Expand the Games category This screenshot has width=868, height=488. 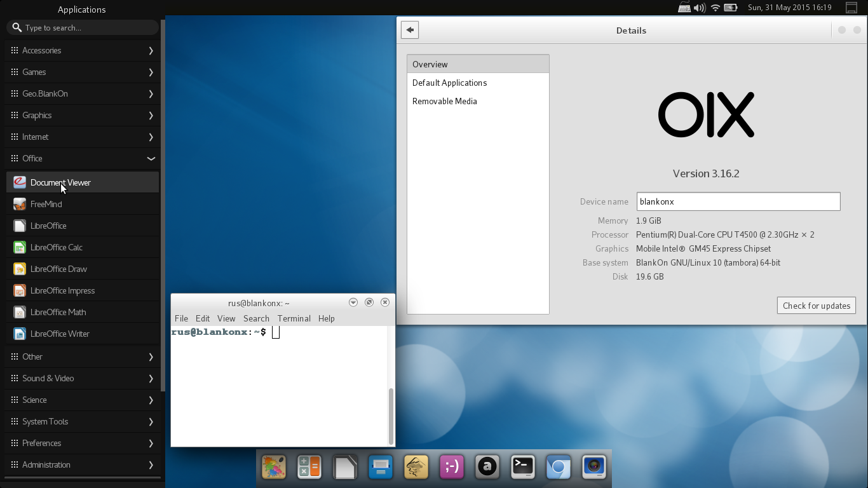click(x=83, y=72)
